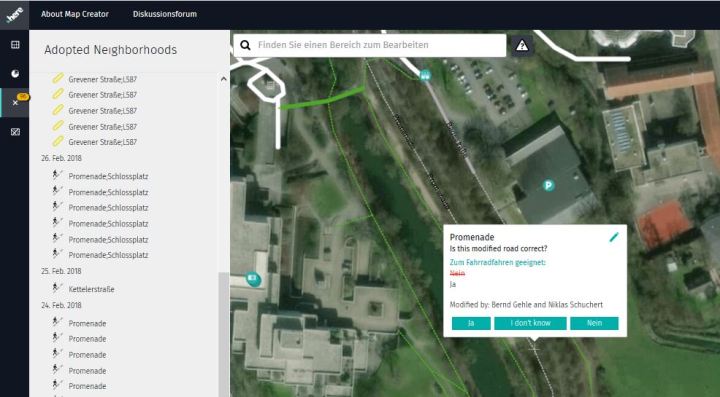Select the bus stop marker on the map
This screenshot has width=720, height=397.
[425, 75]
